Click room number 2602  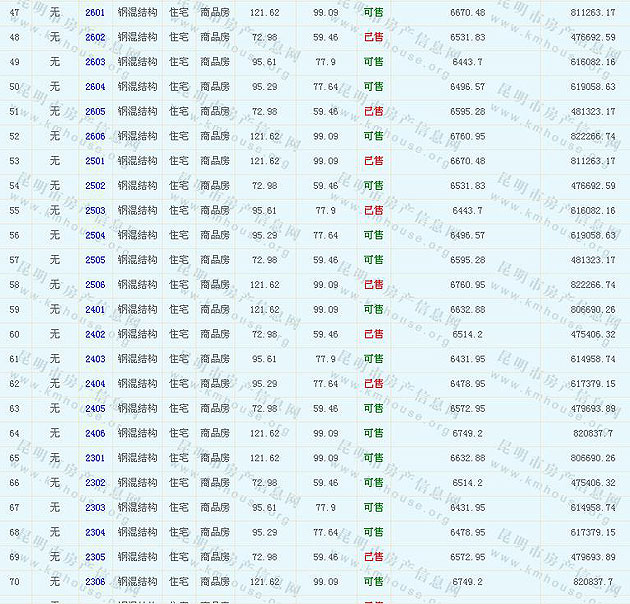[x=95, y=37]
